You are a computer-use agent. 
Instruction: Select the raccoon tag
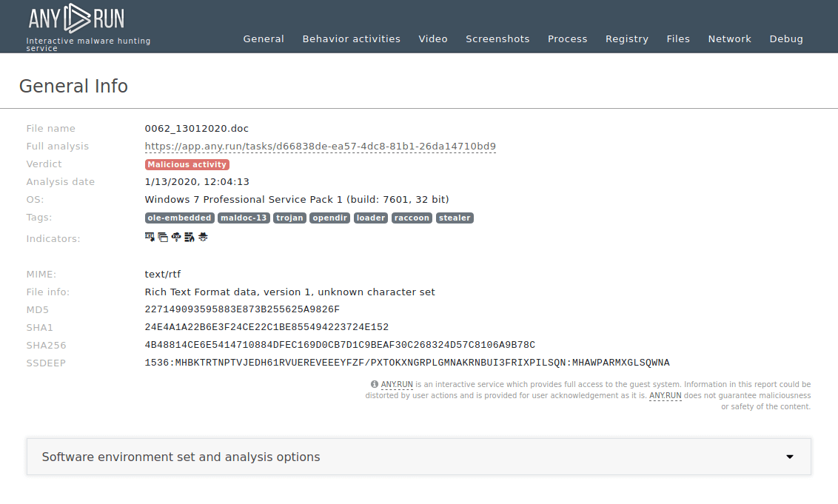click(412, 218)
